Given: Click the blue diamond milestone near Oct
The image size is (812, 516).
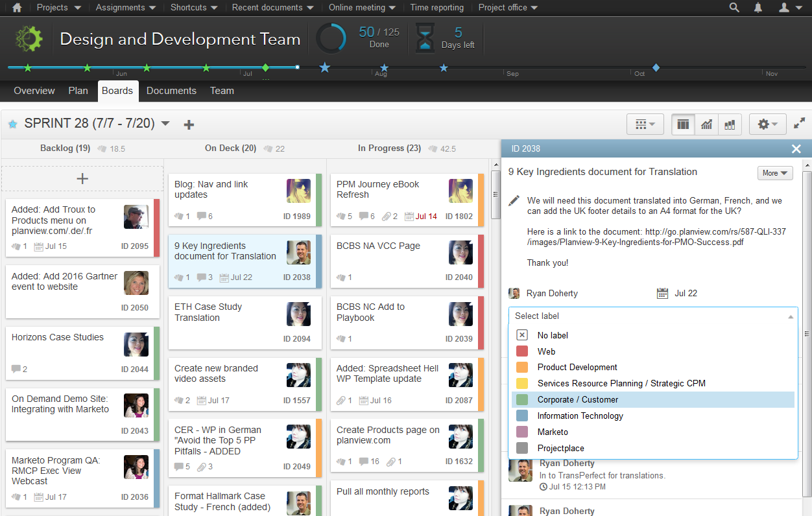Looking at the screenshot, I should pyautogui.click(x=656, y=67).
